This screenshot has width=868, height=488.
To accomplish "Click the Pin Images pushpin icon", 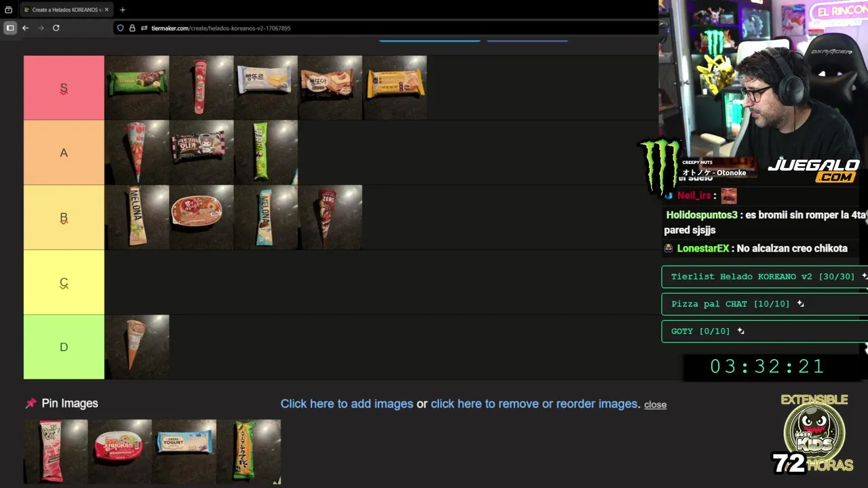I will 31,403.
